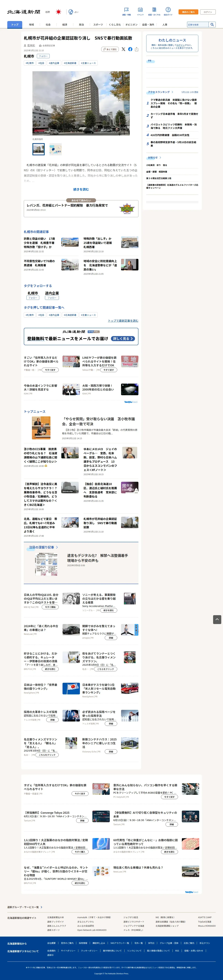Select the くらし文化 tab
Screen dimensions: 223x980
click(x=115, y=25)
